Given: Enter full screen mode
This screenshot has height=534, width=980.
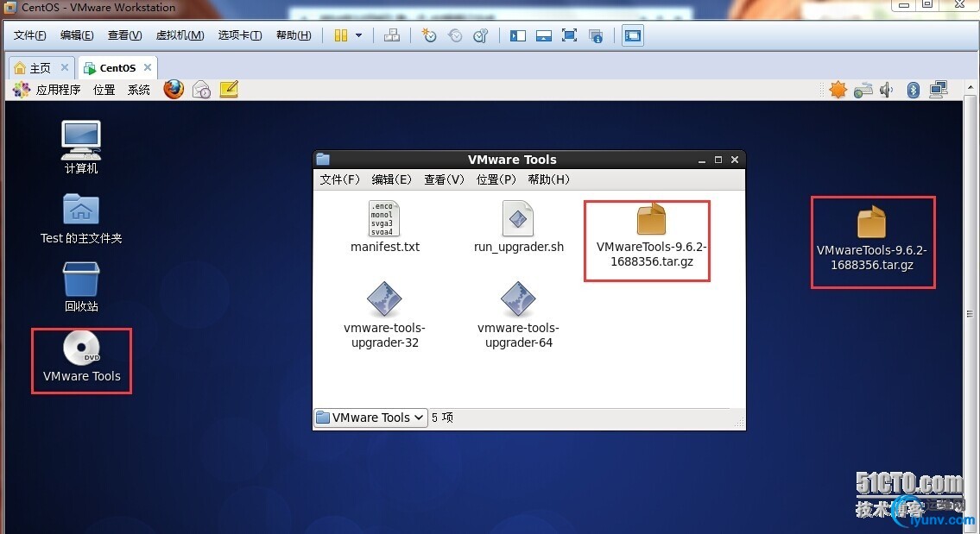Looking at the screenshot, I should click(569, 35).
